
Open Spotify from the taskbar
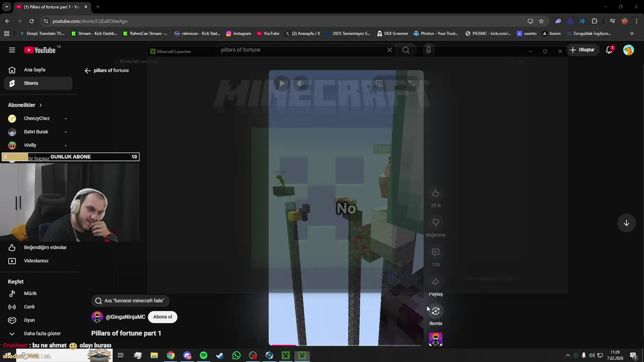click(x=203, y=355)
